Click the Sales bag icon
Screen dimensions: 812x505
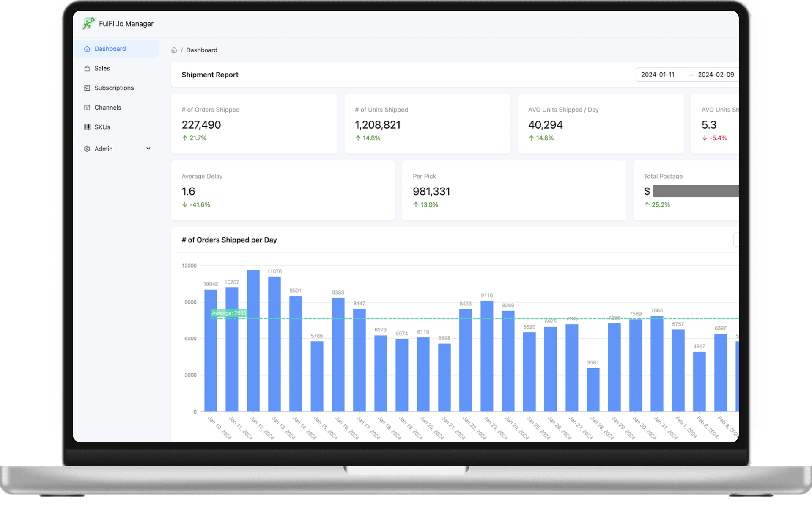point(87,69)
